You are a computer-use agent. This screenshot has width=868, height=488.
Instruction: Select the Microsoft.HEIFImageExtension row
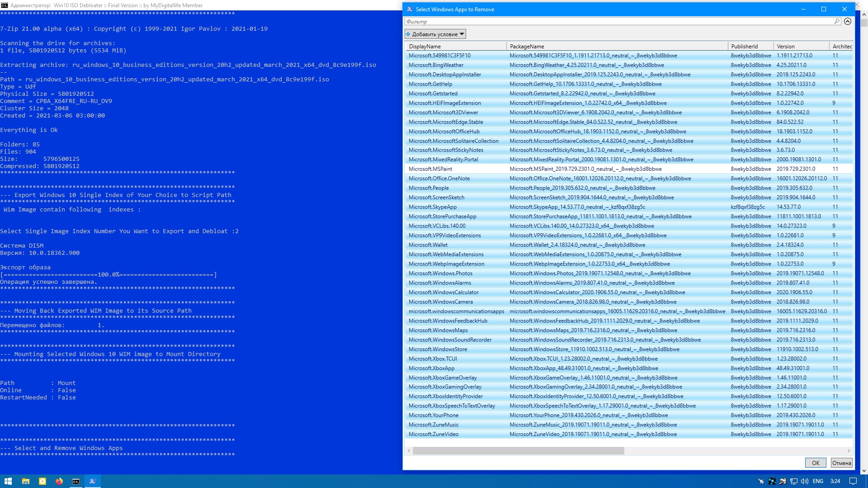coord(629,103)
